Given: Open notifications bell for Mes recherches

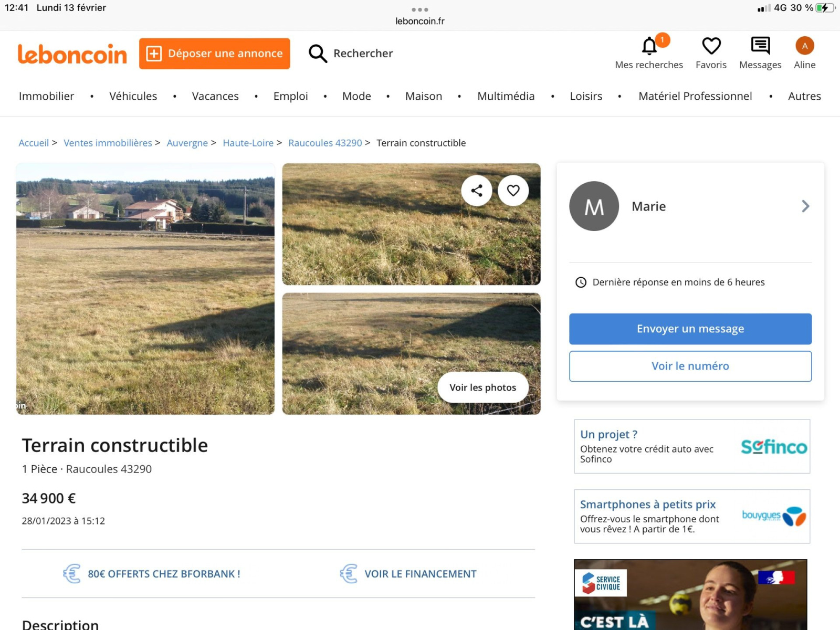Looking at the screenshot, I should pyautogui.click(x=649, y=46).
